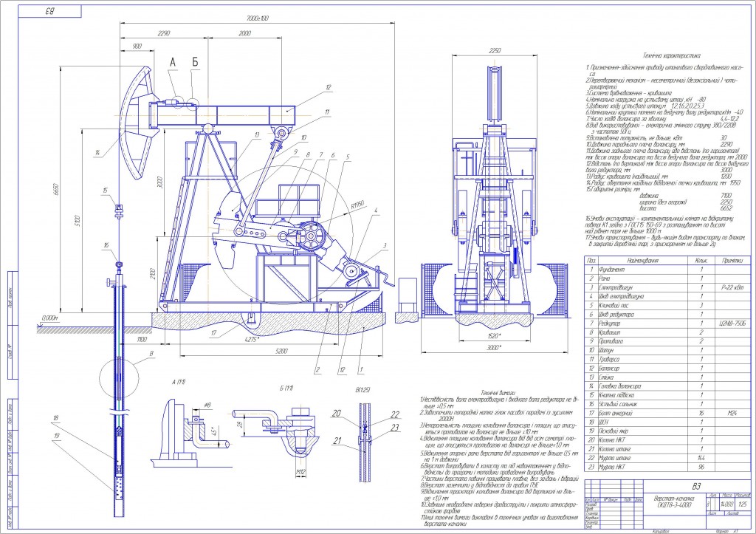Click the quantity cell "144"
The image size is (756, 534).
pyautogui.click(x=701, y=458)
